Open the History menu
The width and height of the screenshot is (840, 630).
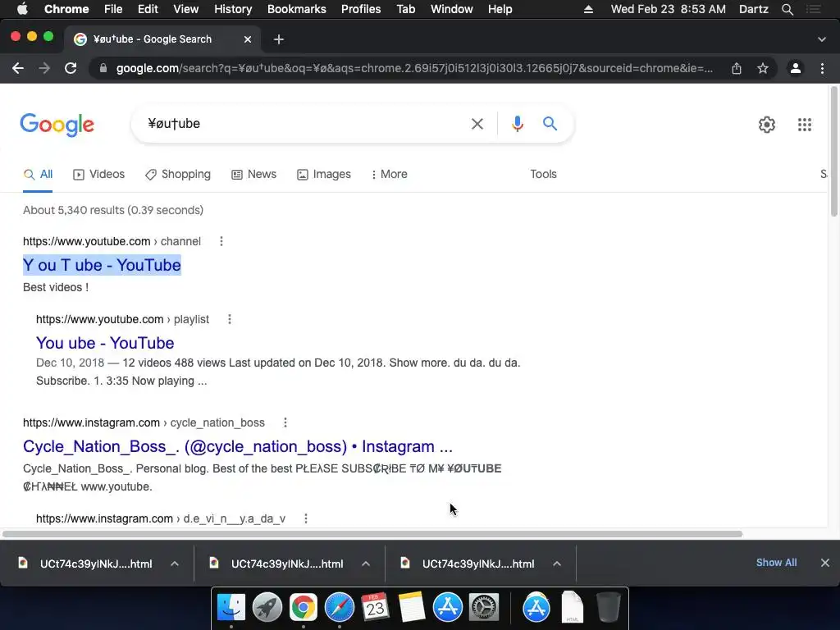click(233, 9)
